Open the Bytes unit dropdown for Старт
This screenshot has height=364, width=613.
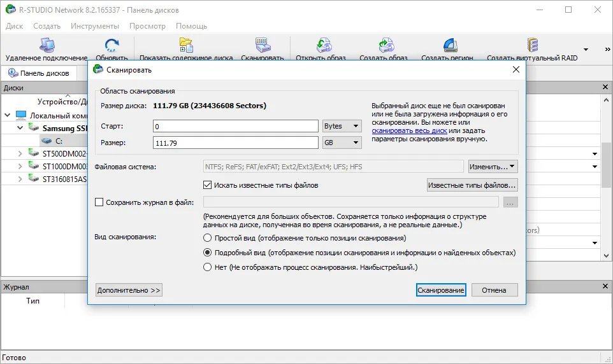pyautogui.click(x=342, y=126)
